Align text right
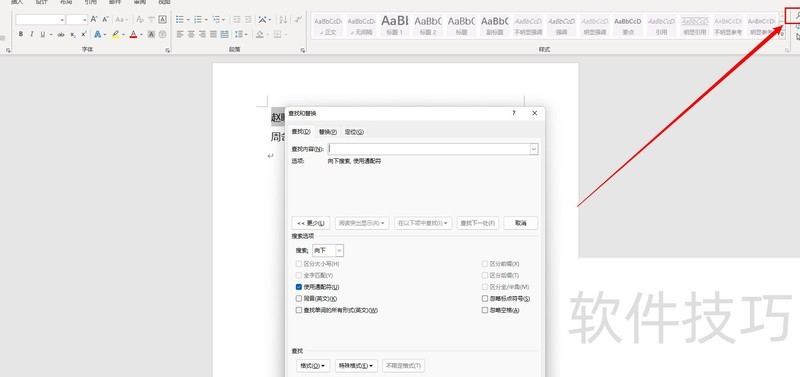The height and width of the screenshot is (377, 800). pyautogui.click(x=203, y=34)
